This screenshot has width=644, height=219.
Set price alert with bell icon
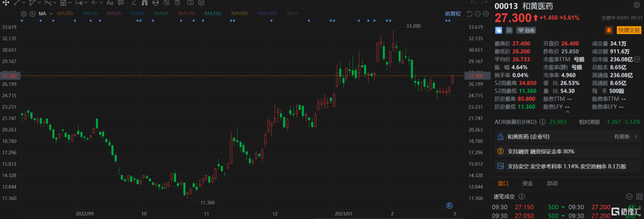[609, 30]
